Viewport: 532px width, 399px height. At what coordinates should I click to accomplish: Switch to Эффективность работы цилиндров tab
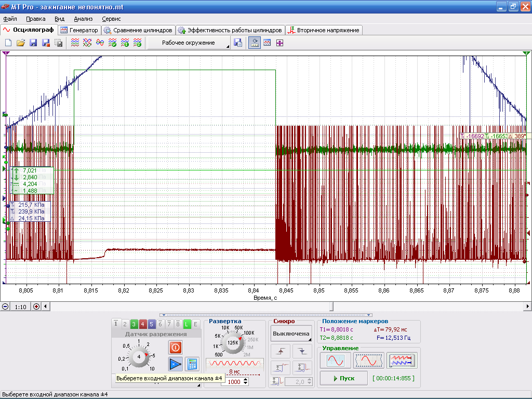[230, 30]
